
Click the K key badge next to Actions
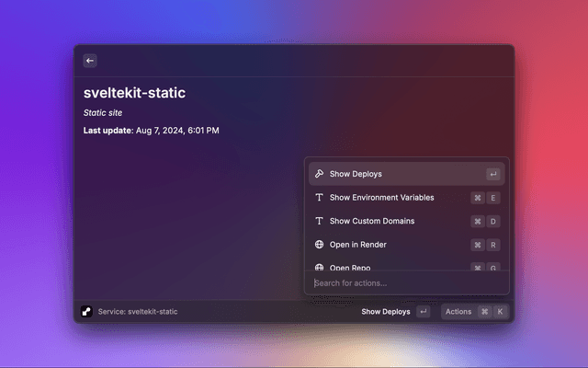(x=501, y=312)
